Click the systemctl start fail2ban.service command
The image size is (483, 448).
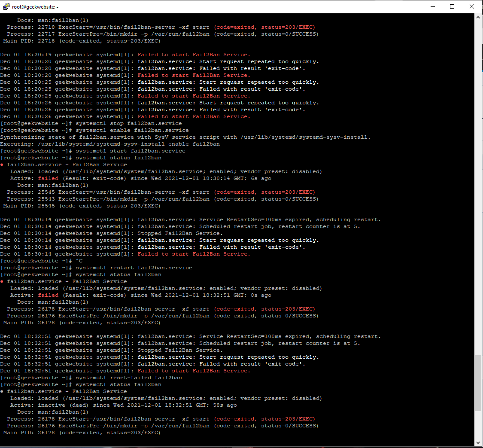click(x=131, y=151)
